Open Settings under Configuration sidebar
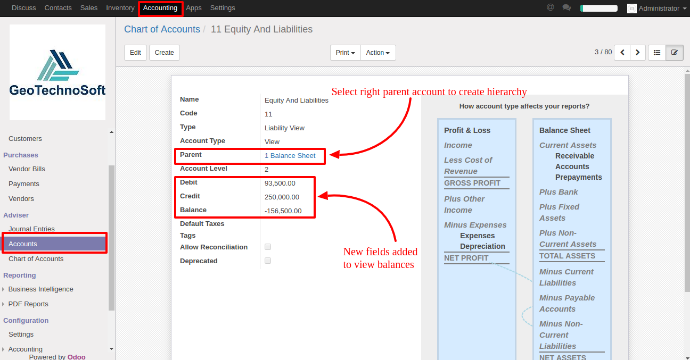The width and height of the screenshot is (690, 360). pyautogui.click(x=21, y=334)
